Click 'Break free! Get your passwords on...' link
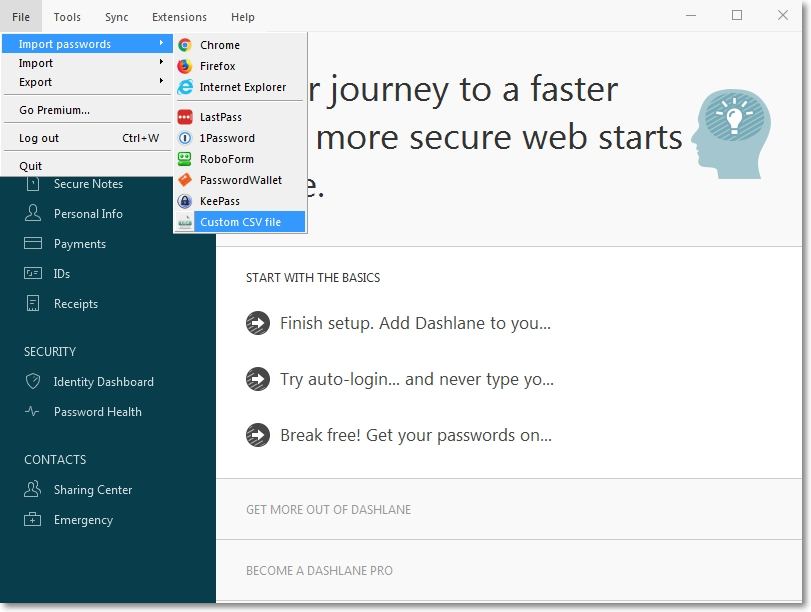This screenshot has width=811, height=612. 416,435
